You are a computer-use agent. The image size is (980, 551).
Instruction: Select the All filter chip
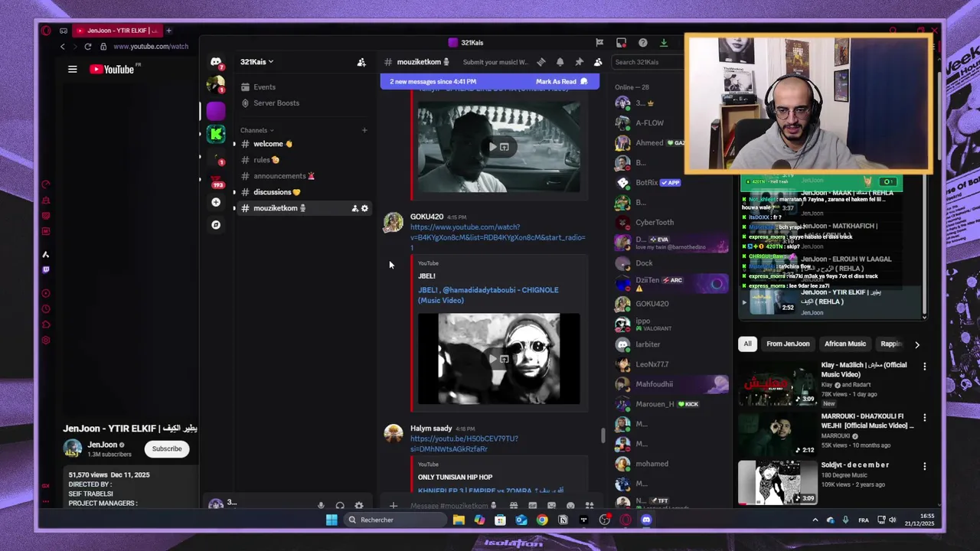tap(747, 344)
